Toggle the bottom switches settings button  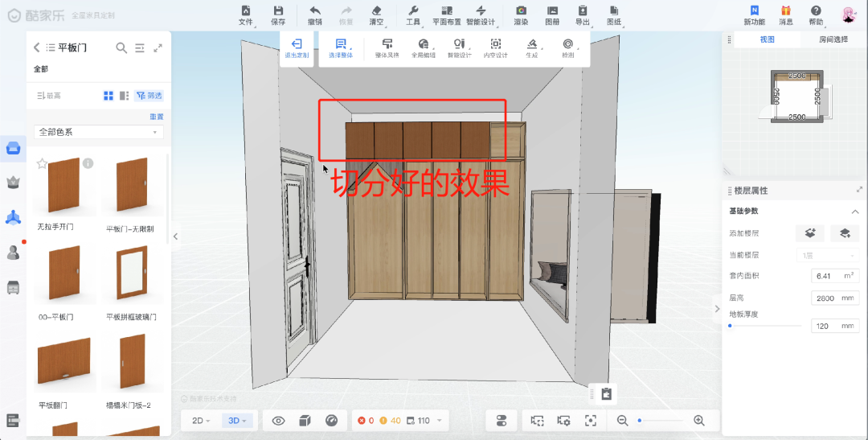502,421
